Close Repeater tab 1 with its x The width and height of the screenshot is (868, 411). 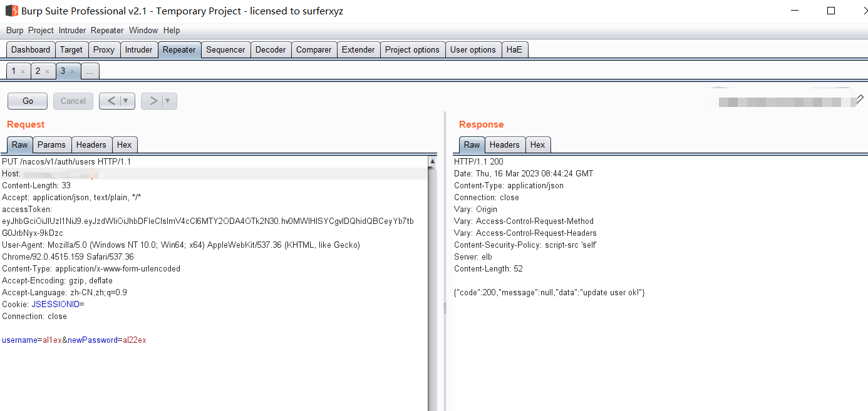[23, 72]
